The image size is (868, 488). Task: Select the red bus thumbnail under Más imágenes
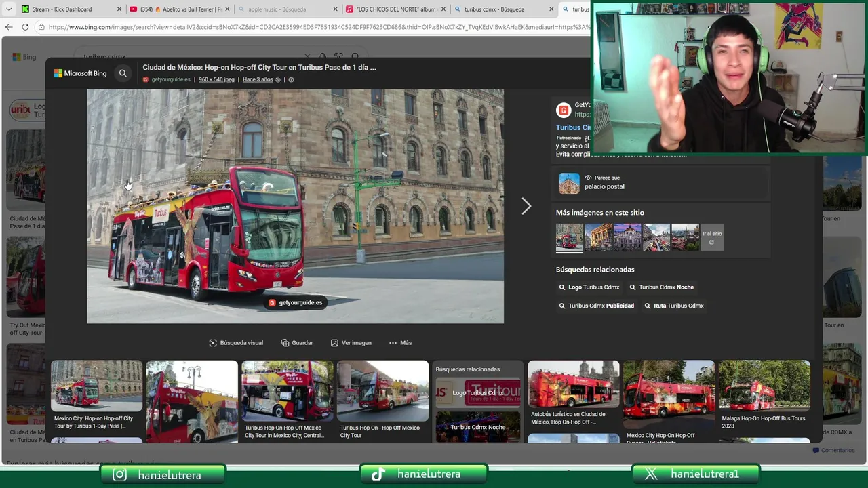569,237
